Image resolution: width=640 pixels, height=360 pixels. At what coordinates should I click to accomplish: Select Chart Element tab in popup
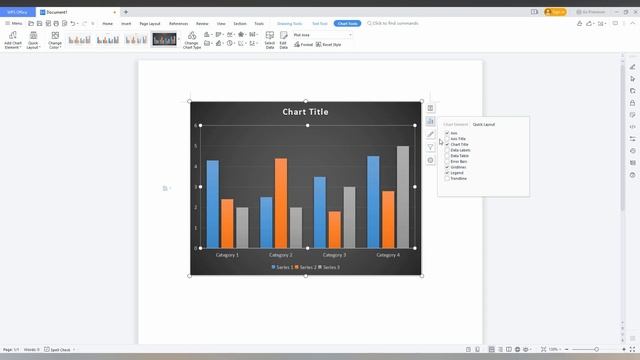coord(456,124)
